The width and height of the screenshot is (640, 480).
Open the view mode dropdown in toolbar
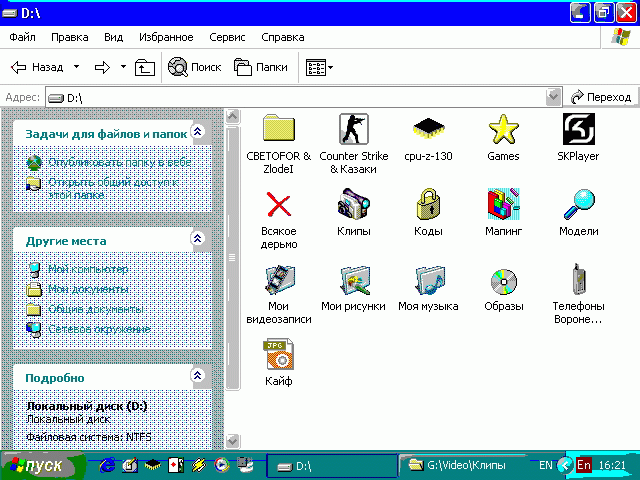coord(320,67)
